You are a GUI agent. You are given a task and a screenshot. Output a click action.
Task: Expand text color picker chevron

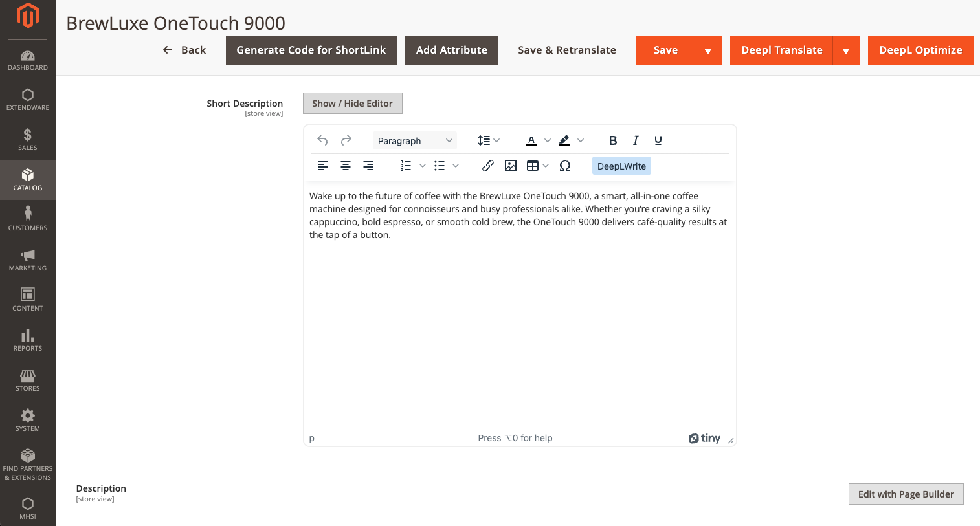coord(548,140)
